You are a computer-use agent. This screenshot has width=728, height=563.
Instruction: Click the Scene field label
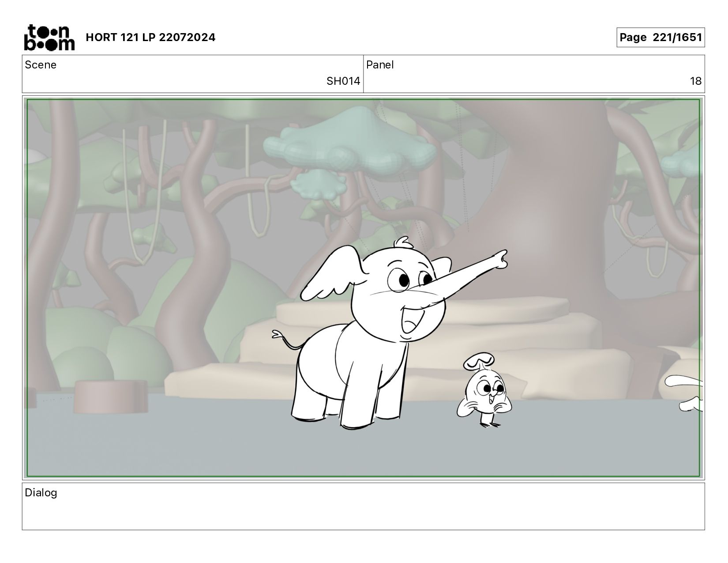click(x=41, y=65)
